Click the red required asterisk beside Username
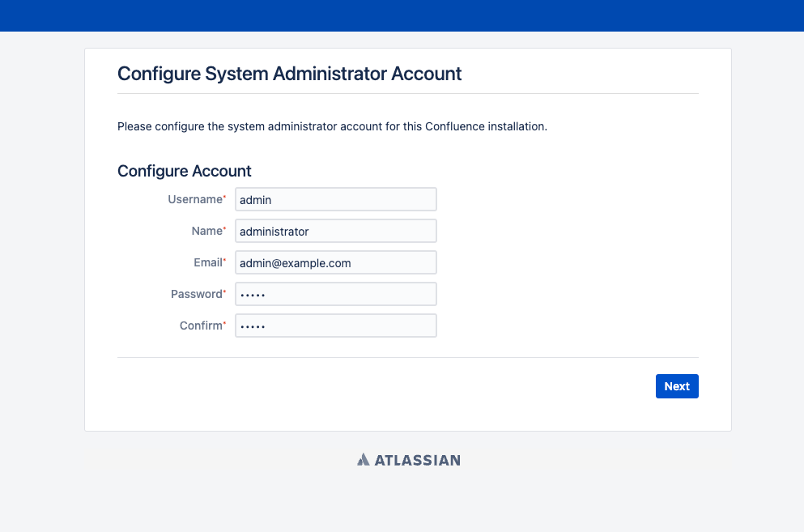The width and height of the screenshot is (804, 532). click(x=224, y=197)
